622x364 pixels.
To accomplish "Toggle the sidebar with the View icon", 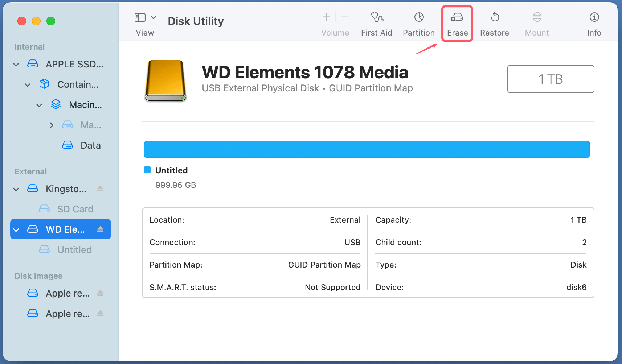I will tap(140, 17).
